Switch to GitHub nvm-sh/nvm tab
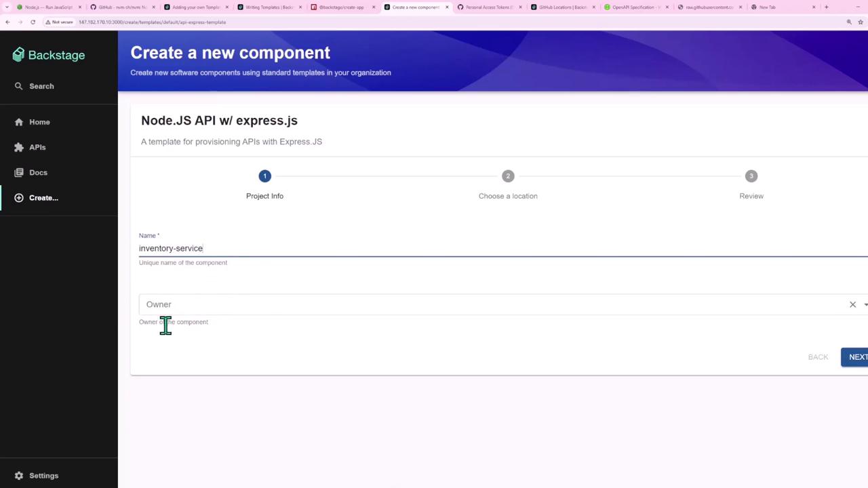Viewport: 868px width, 488px height. click(122, 7)
